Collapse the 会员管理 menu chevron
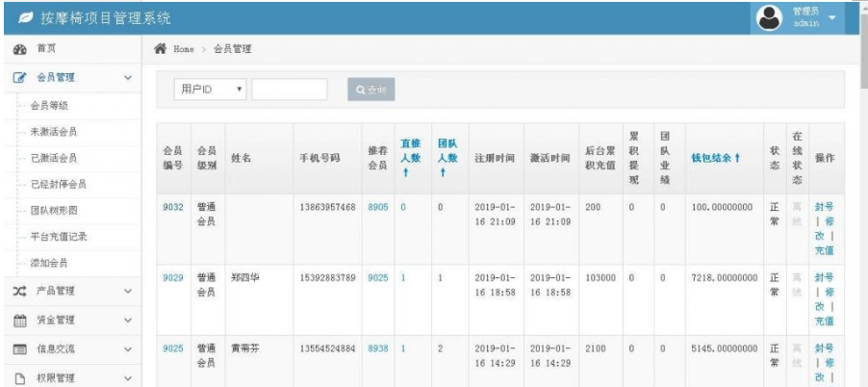Screen dimensions: 868x387 (128, 78)
